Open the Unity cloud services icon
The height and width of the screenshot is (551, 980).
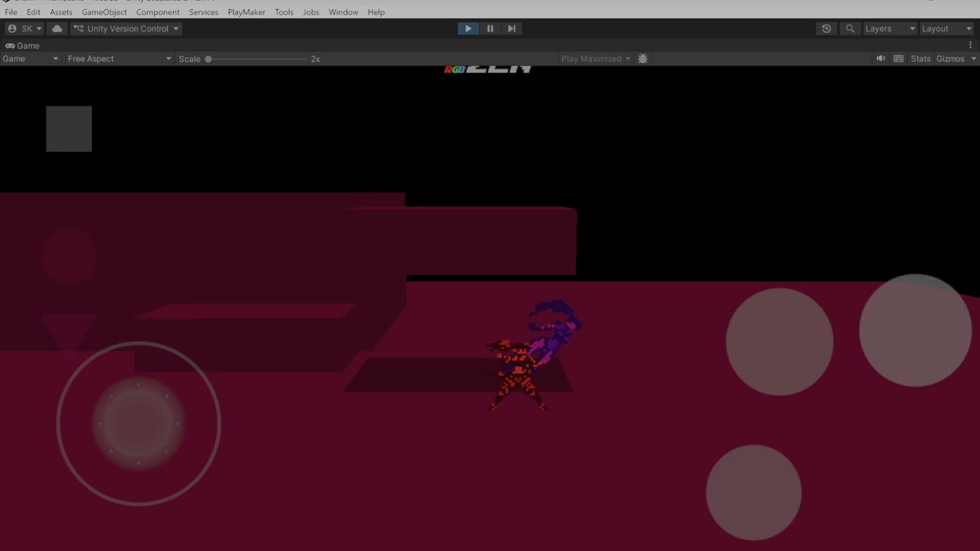tap(57, 28)
